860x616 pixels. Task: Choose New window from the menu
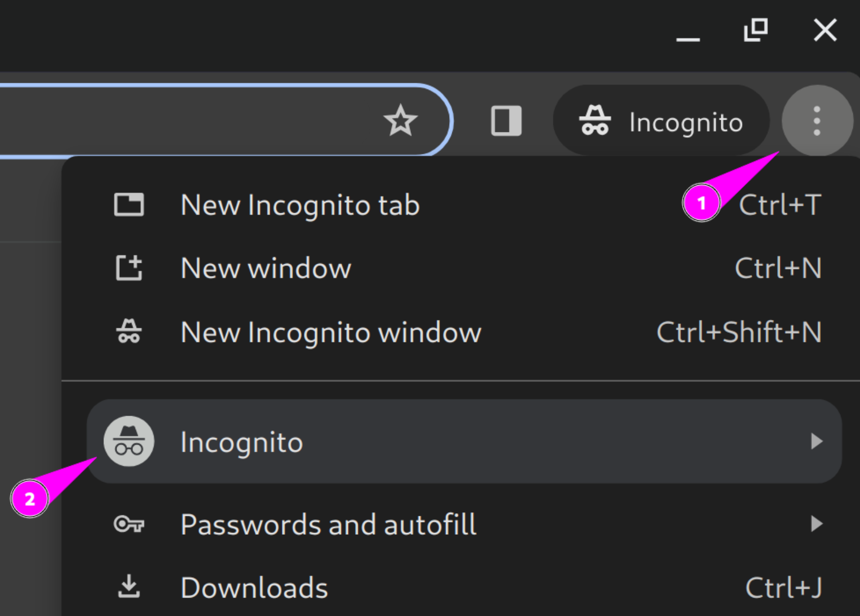click(x=460, y=268)
